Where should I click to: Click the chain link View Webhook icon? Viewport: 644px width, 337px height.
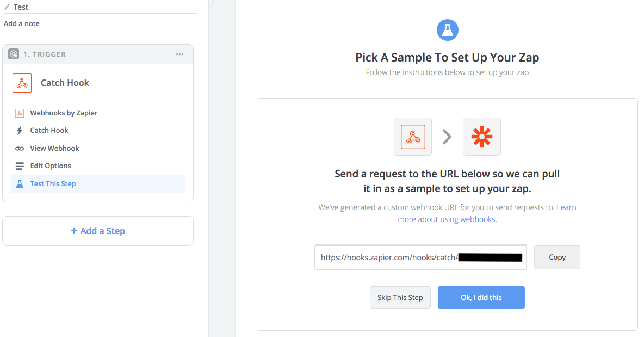click(19, 149)
